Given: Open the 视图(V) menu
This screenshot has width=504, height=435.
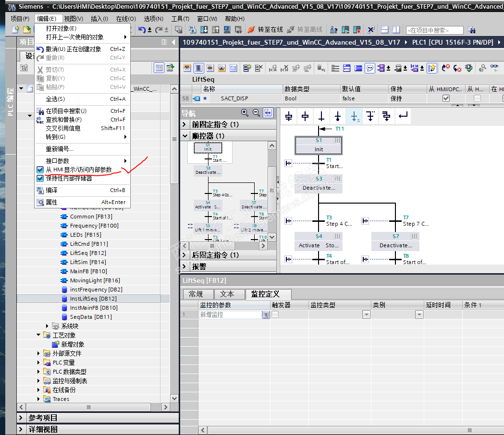Looking at the screenshot, I should pyautogui.click(x=73, y=19).
